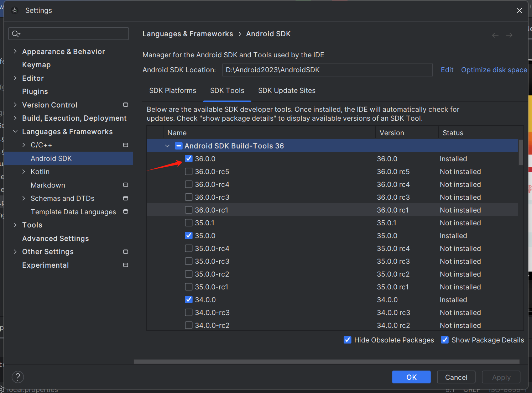Image resolution: width=532 pixels, height=393 pixels.
Task: Expand the Tools section
Action: point(15,225)
